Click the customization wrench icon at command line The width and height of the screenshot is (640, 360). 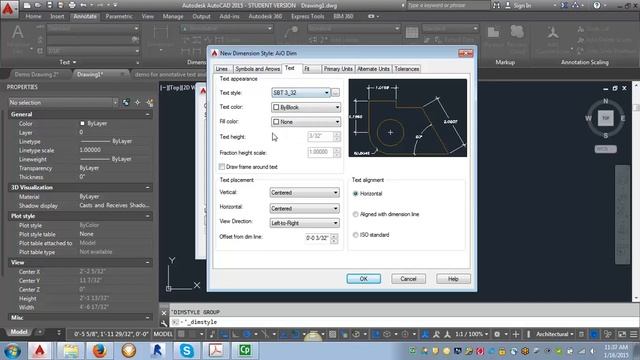(164, 323)
